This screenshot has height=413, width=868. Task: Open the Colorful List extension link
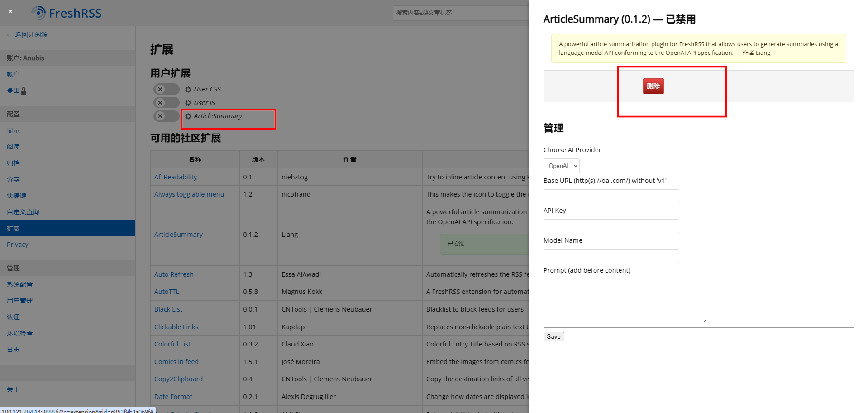[172, 344]
